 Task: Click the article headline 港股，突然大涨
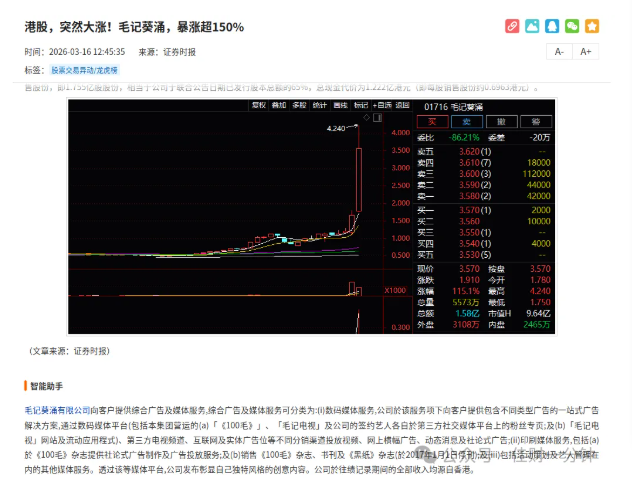pos(134,27)
